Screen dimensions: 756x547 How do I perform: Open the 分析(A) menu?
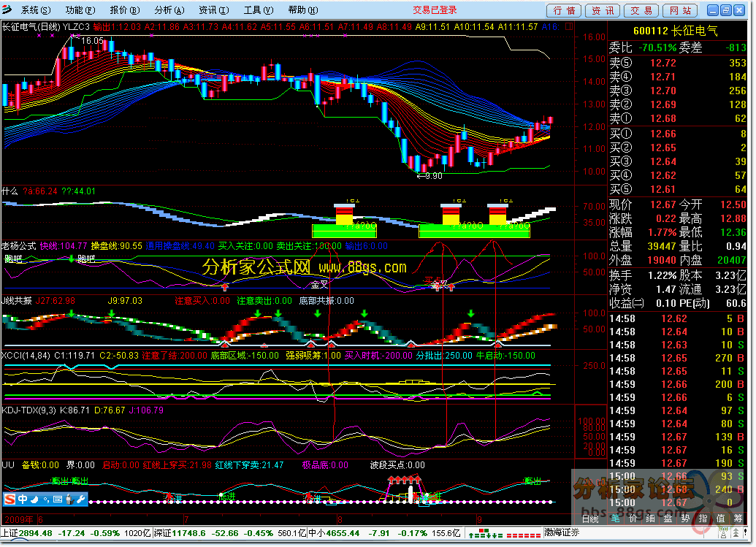[x=169, y=10]
